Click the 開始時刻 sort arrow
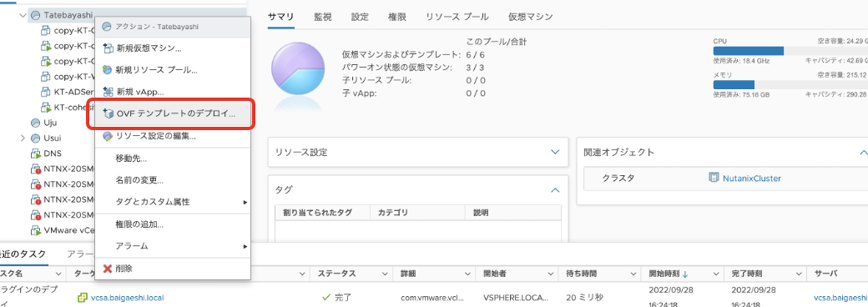The image size is (868, 307). pyautogui.click(x=685, y=274)
